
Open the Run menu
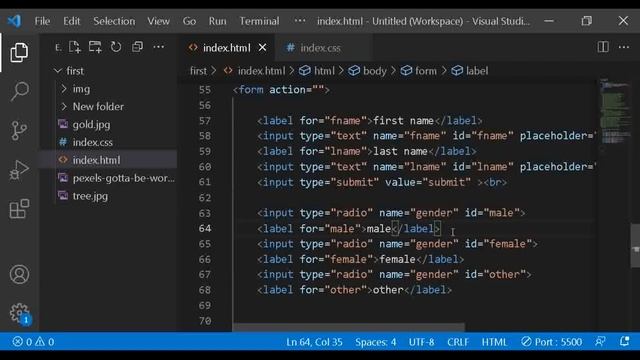tap(217, 21)
